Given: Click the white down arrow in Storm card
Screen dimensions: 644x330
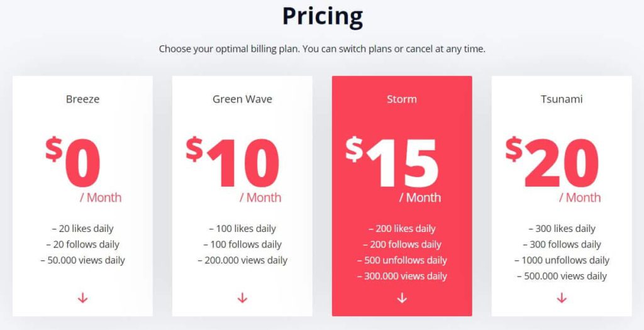Looking at the screenshot, I should (402, 298).
